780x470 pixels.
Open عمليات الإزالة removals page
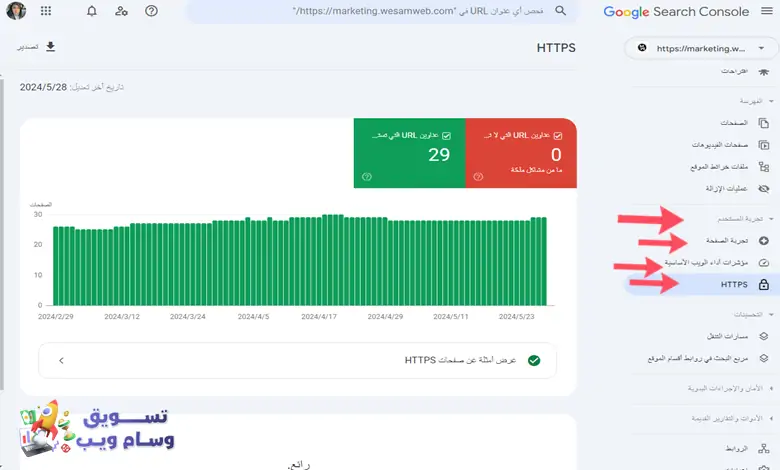point(726,188)
